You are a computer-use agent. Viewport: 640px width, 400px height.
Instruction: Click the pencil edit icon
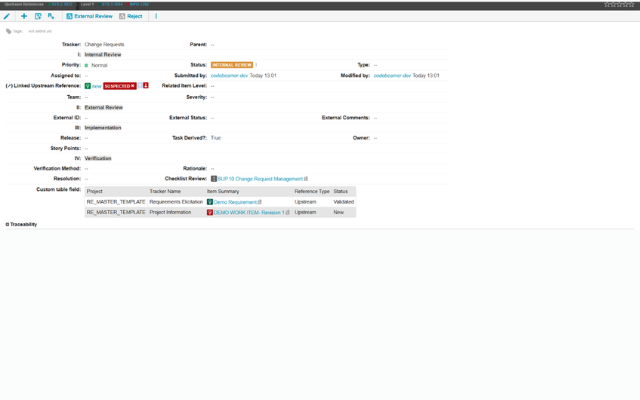tap(7, 16)
